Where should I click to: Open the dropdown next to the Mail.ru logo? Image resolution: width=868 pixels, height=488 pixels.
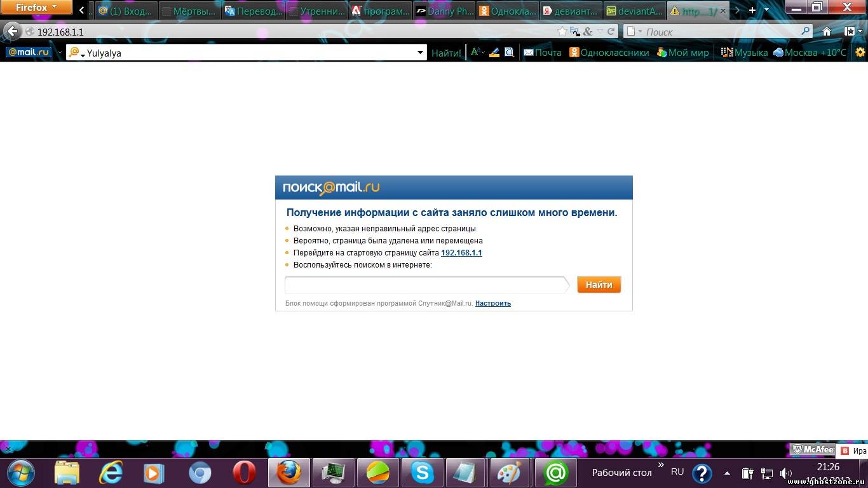tap(60, 53)
